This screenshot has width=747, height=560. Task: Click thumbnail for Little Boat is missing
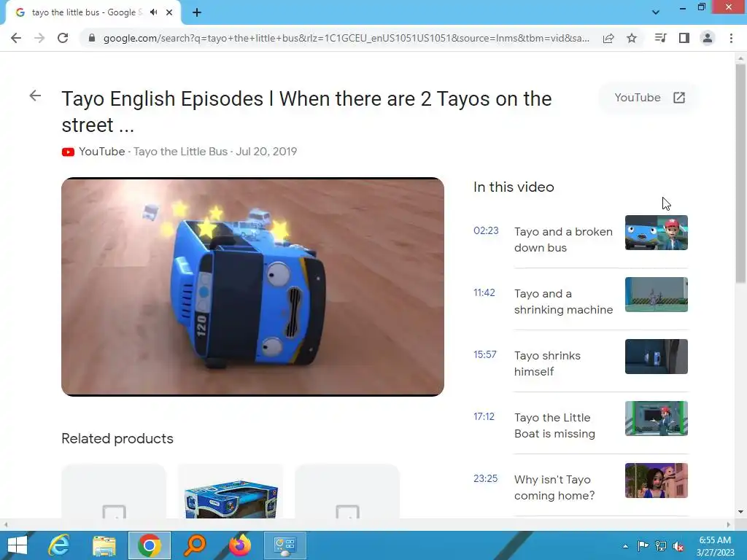[x=656, y=418]
